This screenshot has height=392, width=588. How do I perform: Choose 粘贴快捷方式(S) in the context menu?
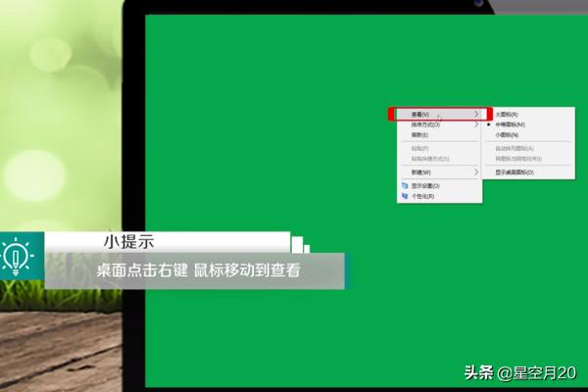click(x=439, y=159)
